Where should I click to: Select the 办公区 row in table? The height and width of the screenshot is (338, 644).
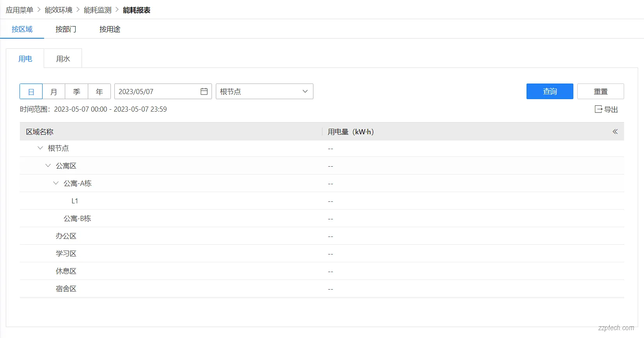click(66, 236)
